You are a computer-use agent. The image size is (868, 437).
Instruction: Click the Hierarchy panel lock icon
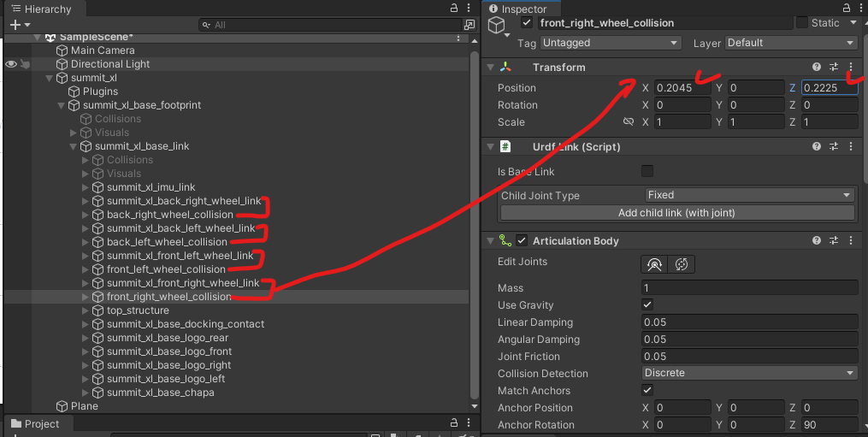tap(454, 8)
